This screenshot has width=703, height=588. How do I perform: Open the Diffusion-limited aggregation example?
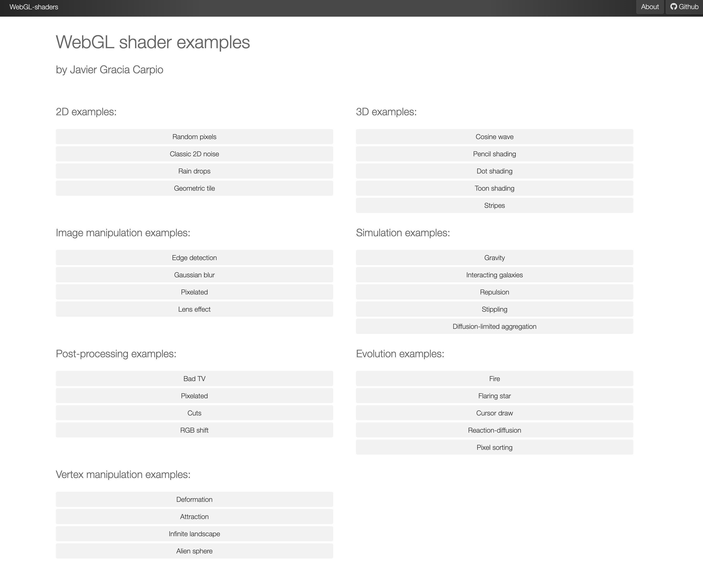pos(494,326)
